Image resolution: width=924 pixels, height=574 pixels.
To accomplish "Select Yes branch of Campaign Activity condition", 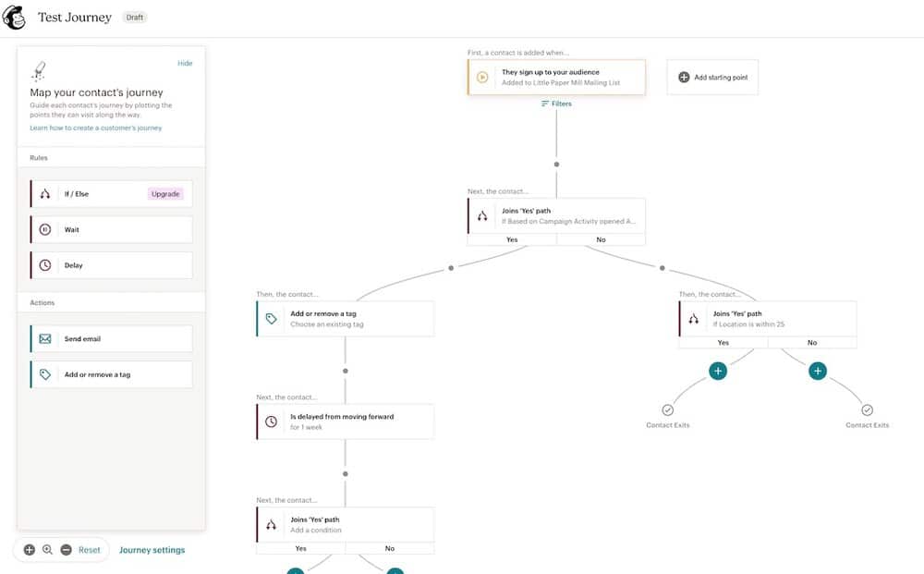I will click(x=512, y=239).
